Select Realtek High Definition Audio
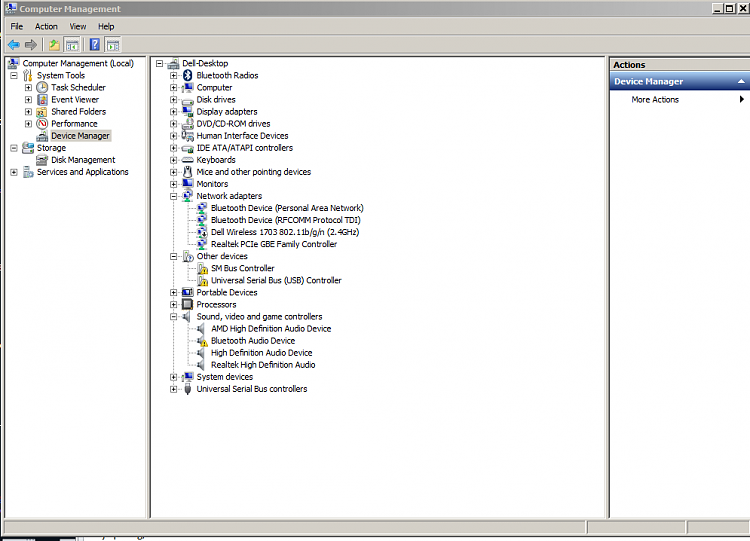Screen dimensions: 750x541 (263, 364)
